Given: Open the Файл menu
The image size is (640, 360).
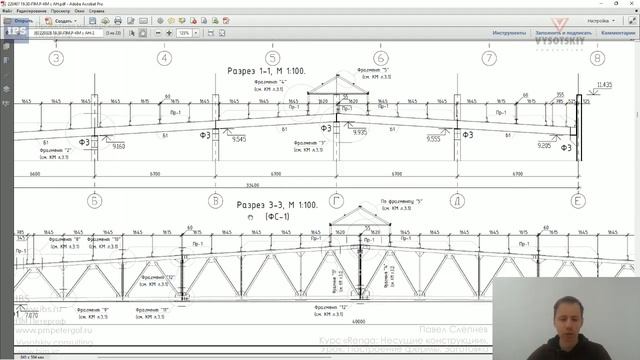Looking at the screenshot, I should pos(7,11).
